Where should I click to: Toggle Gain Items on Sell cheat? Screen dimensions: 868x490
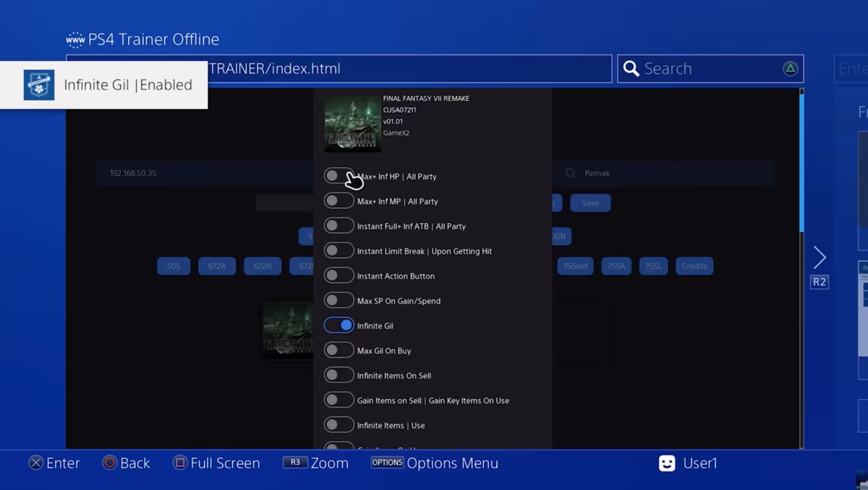[339, 400]
